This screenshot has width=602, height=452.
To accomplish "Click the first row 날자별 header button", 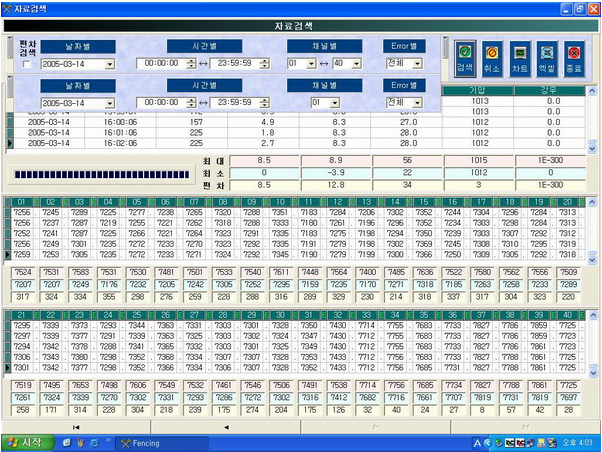I will pos(78,46).
